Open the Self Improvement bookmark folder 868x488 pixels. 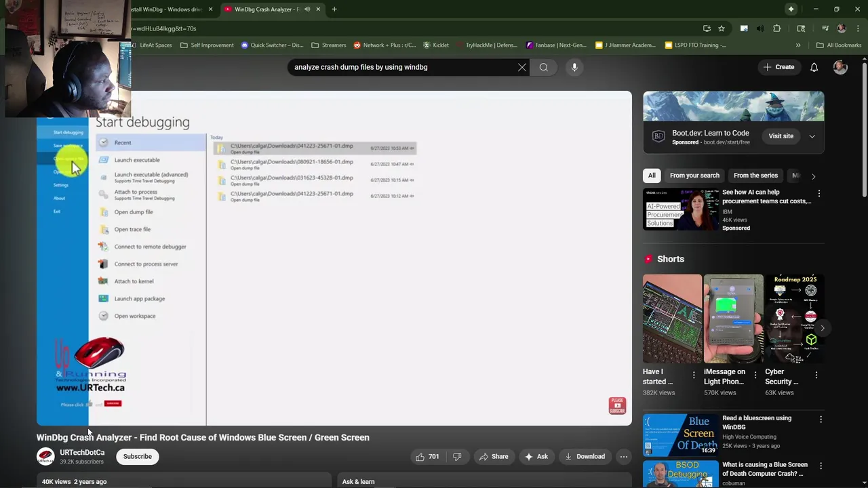coord(207,45)
